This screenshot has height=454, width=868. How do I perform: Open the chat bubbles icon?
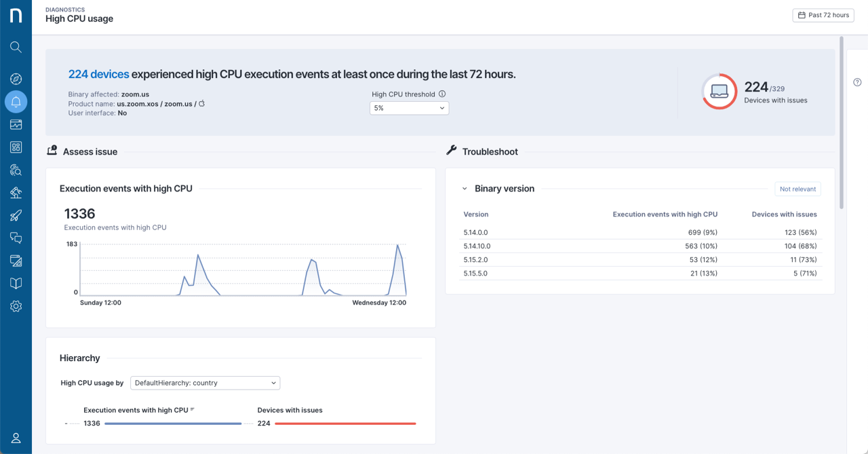[x=16, y=238]
